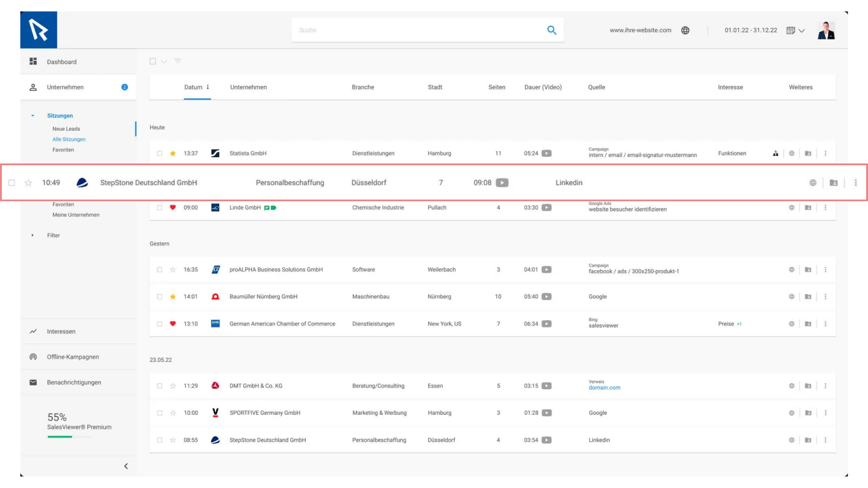Screen dimensions: 868x488
Task: Play the 09:08 video for StepStone at 10:49
Action: 502,183
